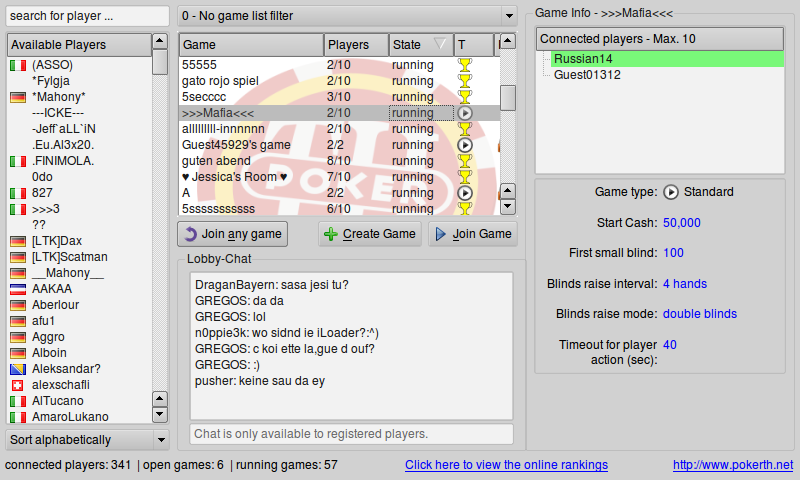Click the trophy icon for guten abend
The height and width of the screenshot is (480, 800).
[x=464, y=161]
